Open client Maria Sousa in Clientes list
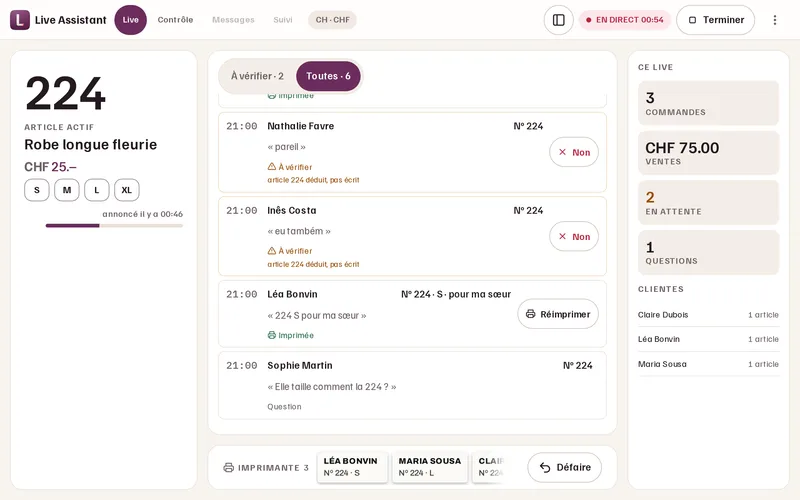Image resolution: width=800 pixels, height=500 pixels. (x=708, y=364)
